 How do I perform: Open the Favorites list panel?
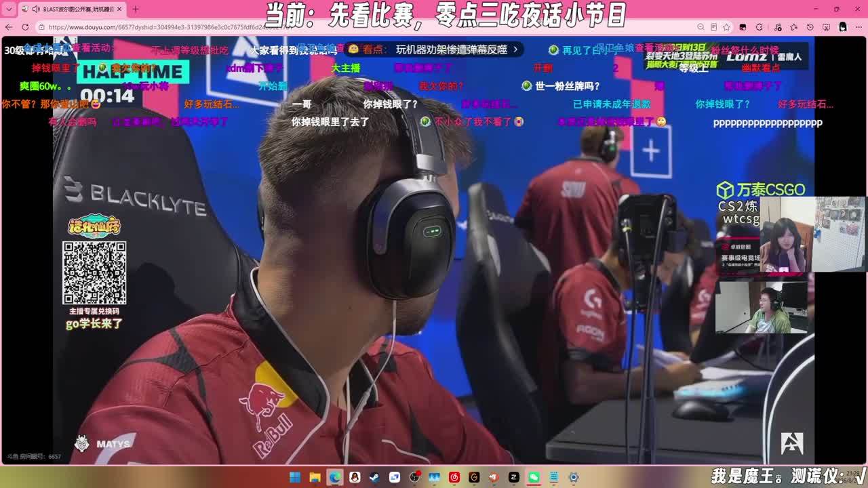793,27
